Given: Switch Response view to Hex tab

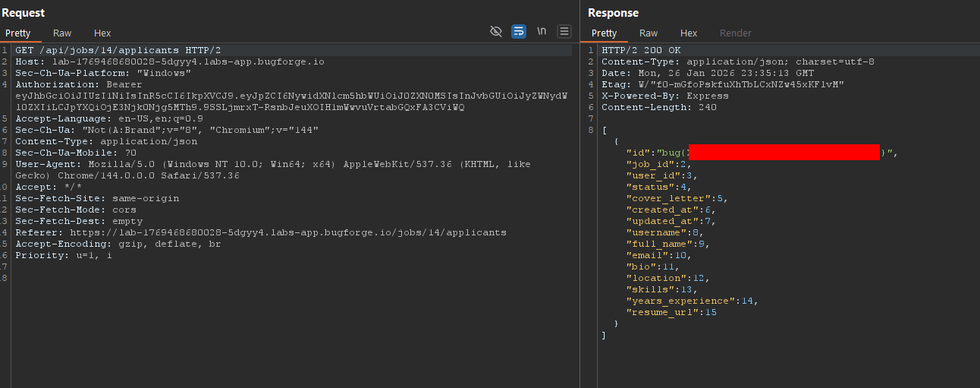Looking at the screenshot, I should click(689, 33).
